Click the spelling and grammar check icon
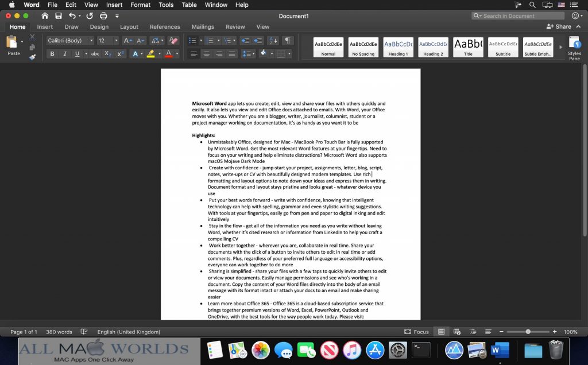Image resolution: width=588 pixels, height=365 pixels. [x=84, y=332]
